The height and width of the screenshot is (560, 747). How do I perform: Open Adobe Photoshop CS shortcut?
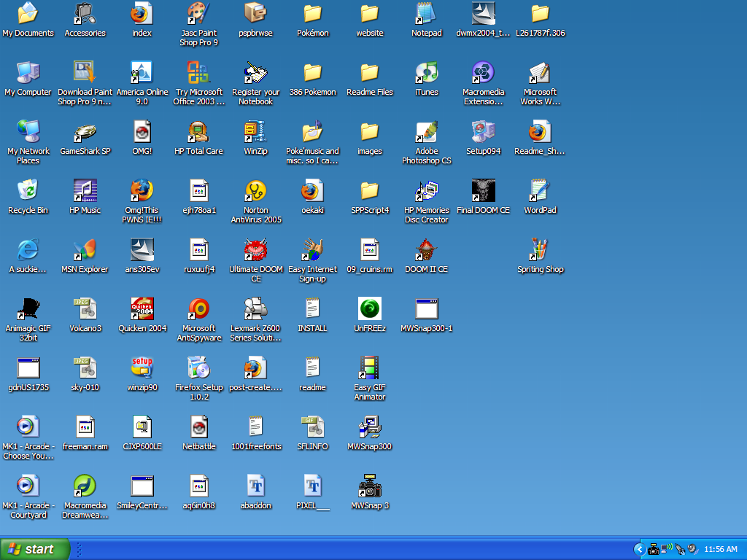[426, 131]
